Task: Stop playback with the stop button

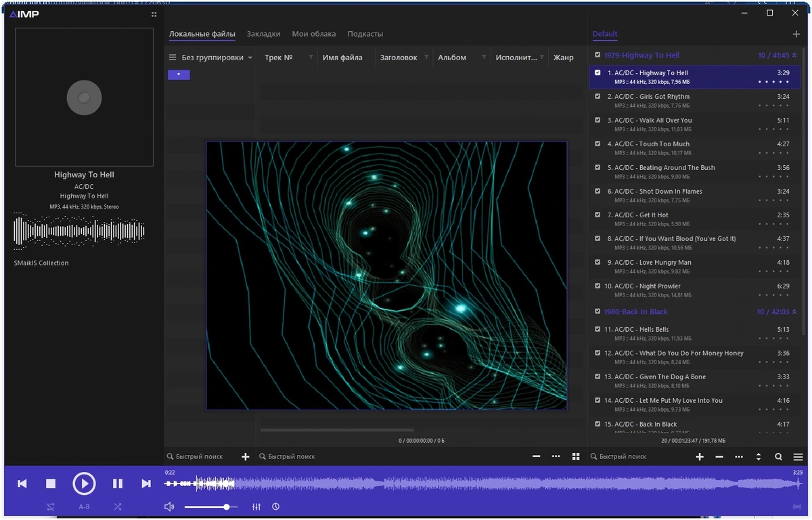Action: pos(51,483)
